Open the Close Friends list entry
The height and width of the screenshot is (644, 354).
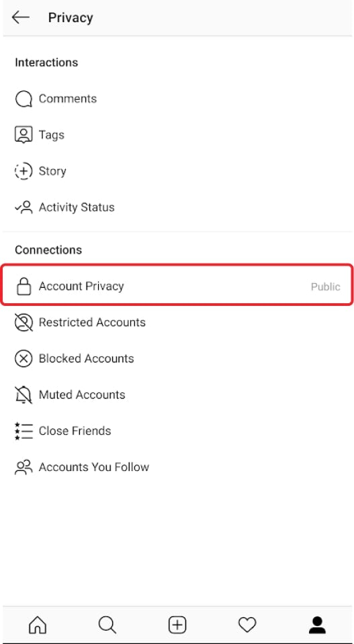177,431
